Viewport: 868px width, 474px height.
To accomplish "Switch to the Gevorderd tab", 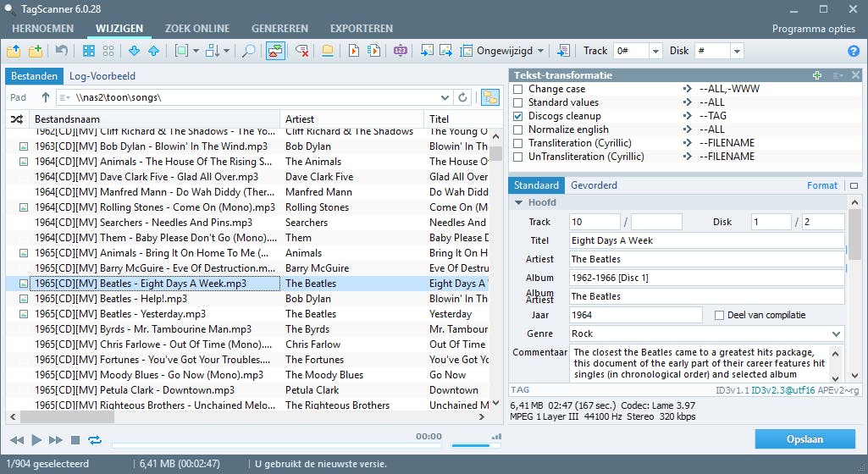I will click(x=594, y=185).
